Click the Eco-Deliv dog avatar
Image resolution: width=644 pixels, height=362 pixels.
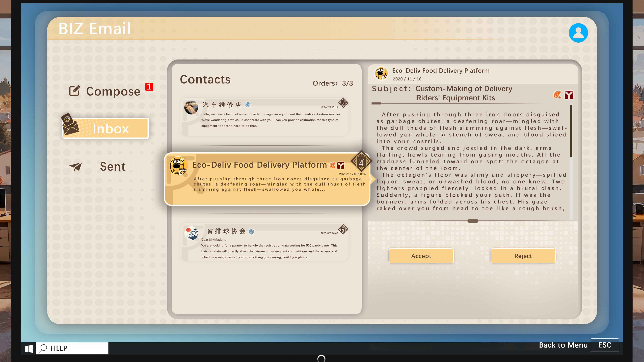pos(178,166)
